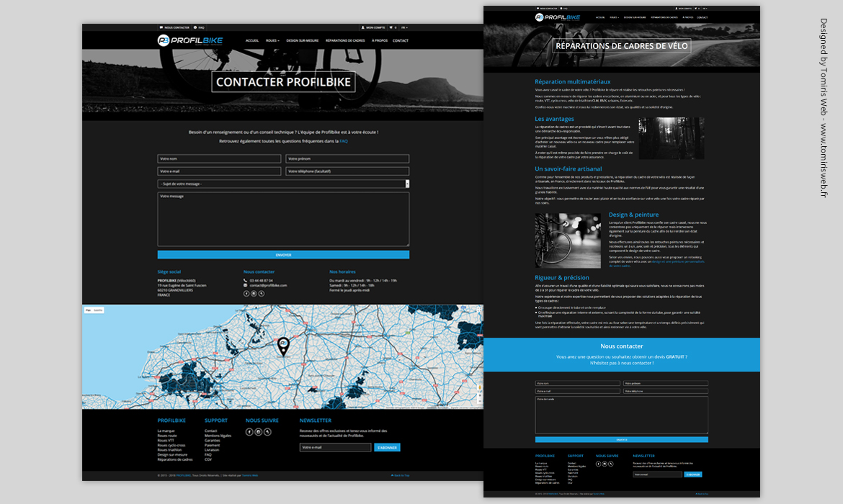The image size is (843, 504).
Task: Open MON COMPTE on the contact page
Action: [x=374, y=27]
